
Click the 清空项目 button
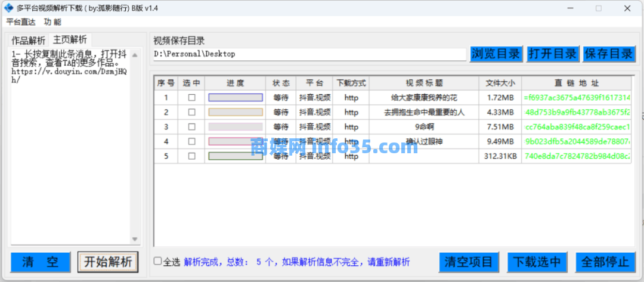469,262
